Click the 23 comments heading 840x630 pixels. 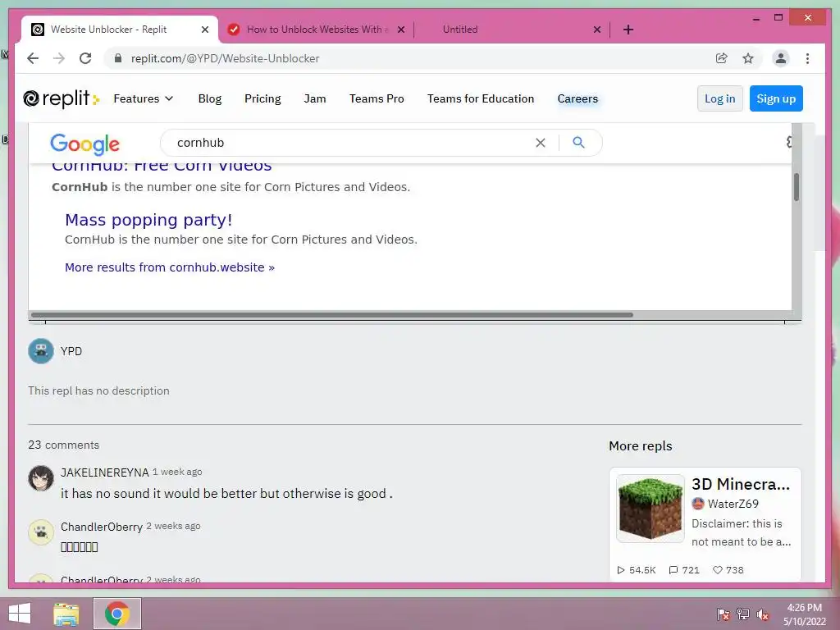pyautogui.click(x=64, y=445)
